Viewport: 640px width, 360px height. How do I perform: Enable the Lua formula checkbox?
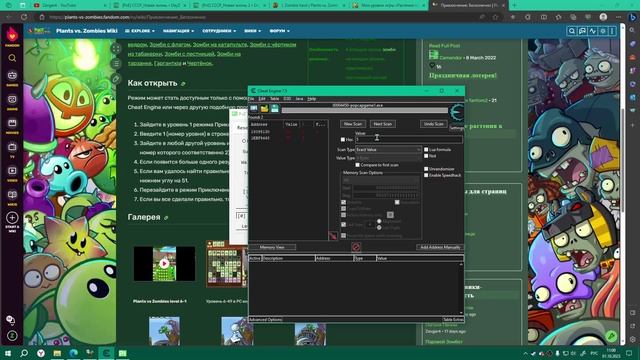click(x=426, y=150)
